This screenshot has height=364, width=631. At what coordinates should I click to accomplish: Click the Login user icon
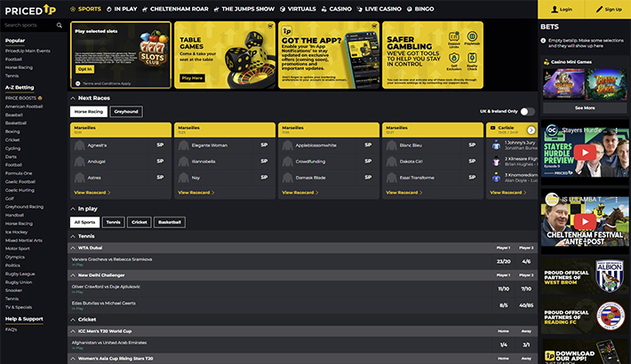(x=555, y=9)
